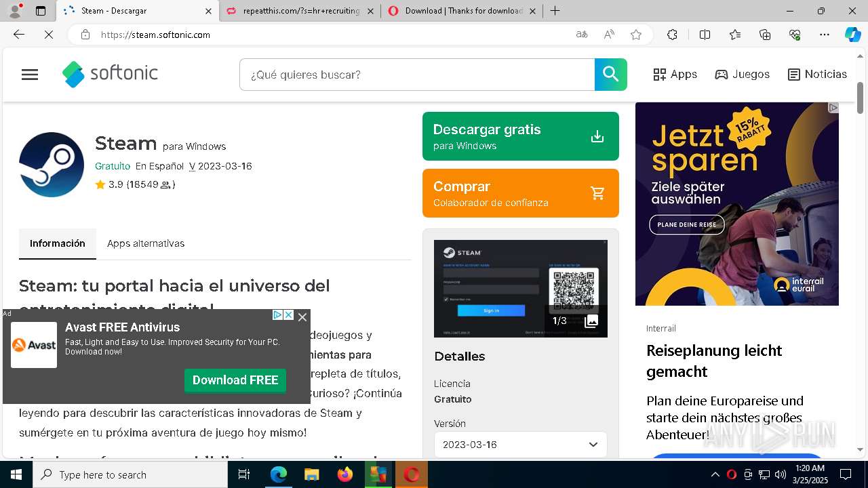Toggle split screen view

coord(705,35)
